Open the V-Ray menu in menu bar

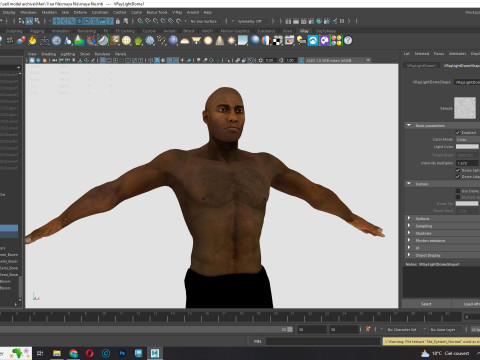(x=177, y=12)
